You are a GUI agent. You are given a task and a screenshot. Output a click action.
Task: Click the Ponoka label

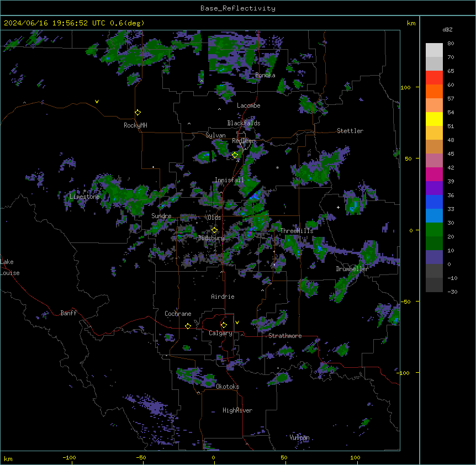pyautogui.click(x=265, y=75)
